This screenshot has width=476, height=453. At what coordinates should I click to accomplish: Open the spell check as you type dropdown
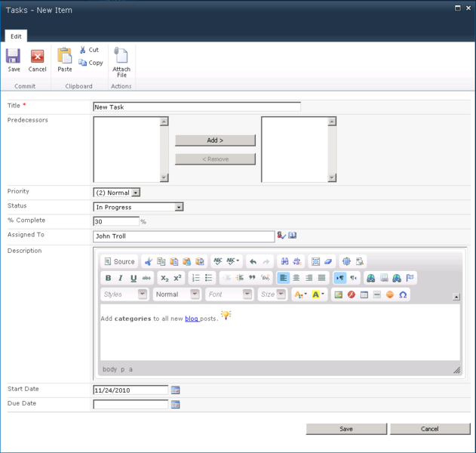[x=233, y=261]
